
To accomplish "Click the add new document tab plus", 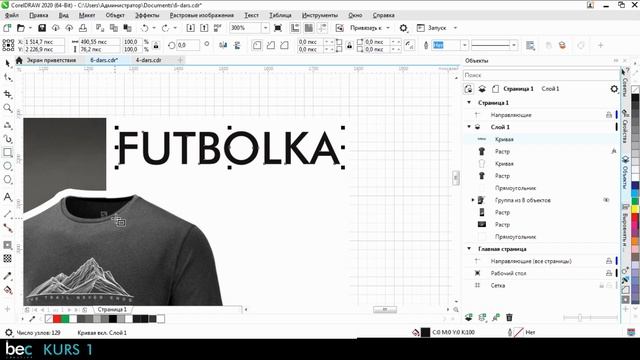I will (180, 60).
